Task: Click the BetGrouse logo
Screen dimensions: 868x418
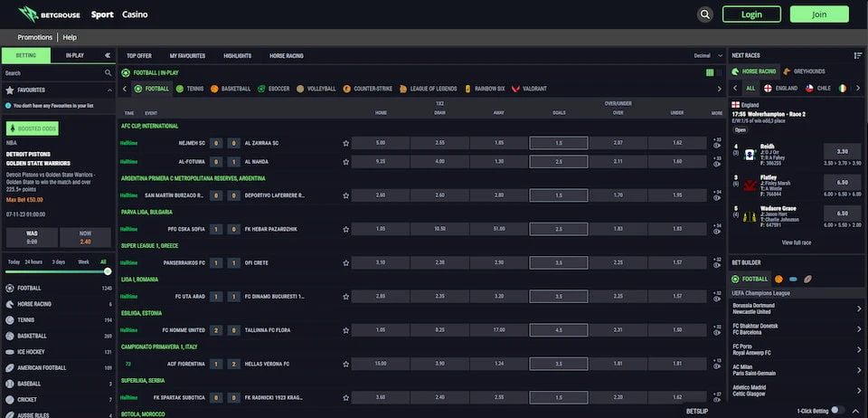Action: tap(49, 14)
